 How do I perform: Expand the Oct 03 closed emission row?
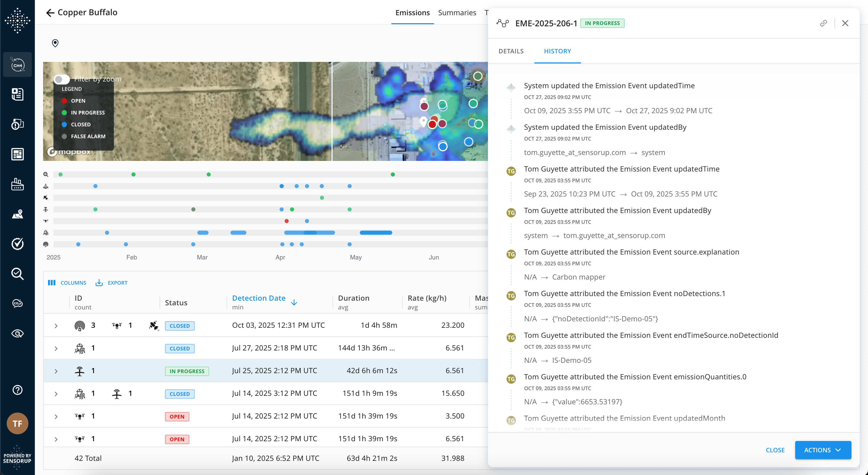tap(56, 326)
